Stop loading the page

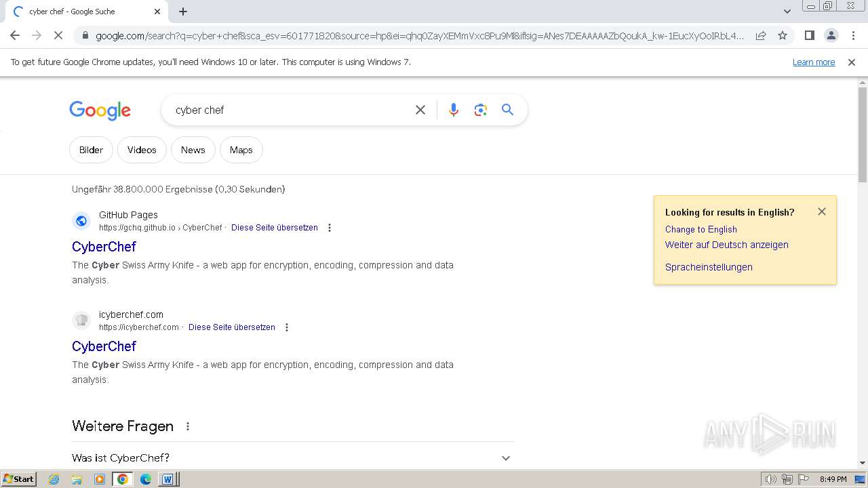click(59, 35)
